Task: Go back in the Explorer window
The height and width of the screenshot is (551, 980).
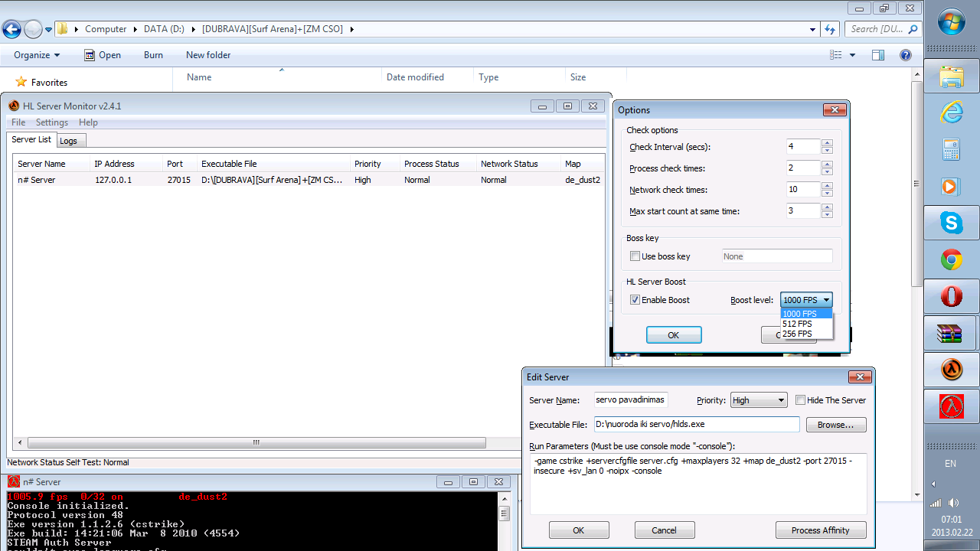Action: (11, 30)
